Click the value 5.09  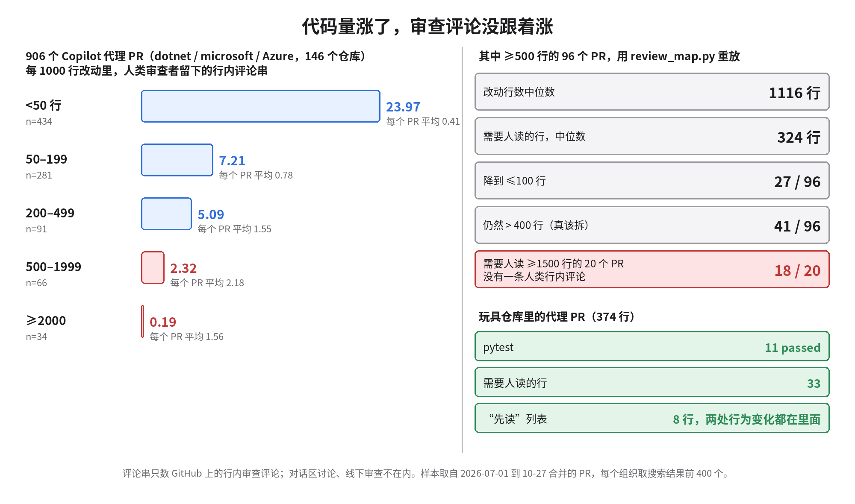[x=211, y=214]
